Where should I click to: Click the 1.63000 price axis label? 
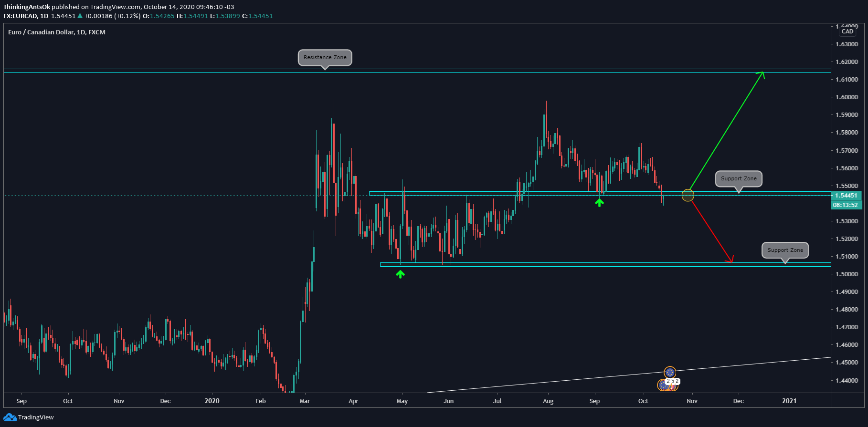pyautogui.click(x=847, y=44)
